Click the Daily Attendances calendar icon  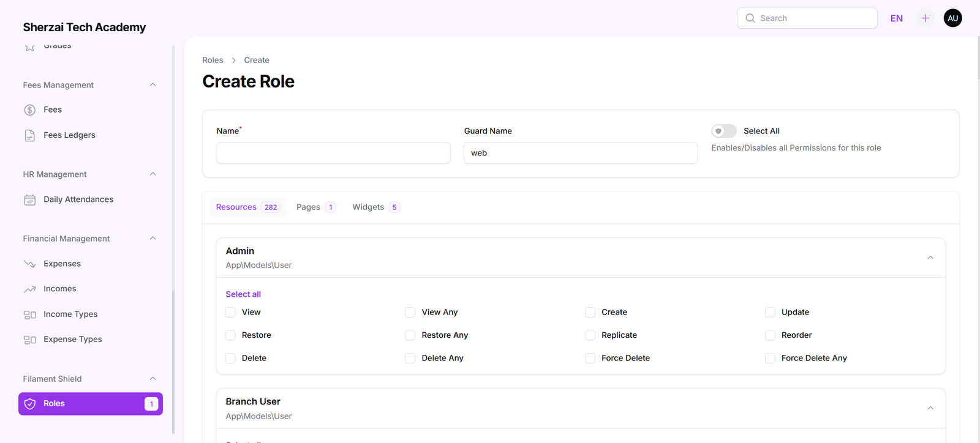29,200
